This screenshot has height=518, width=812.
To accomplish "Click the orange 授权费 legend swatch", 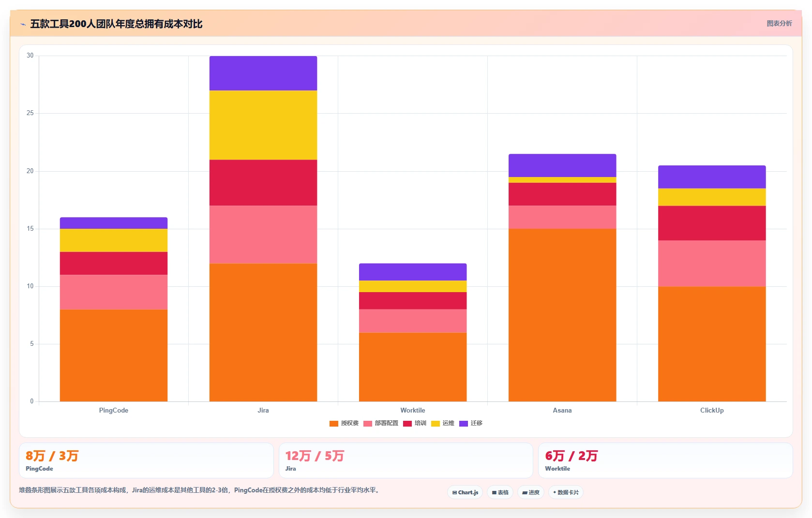I will 334,424.
